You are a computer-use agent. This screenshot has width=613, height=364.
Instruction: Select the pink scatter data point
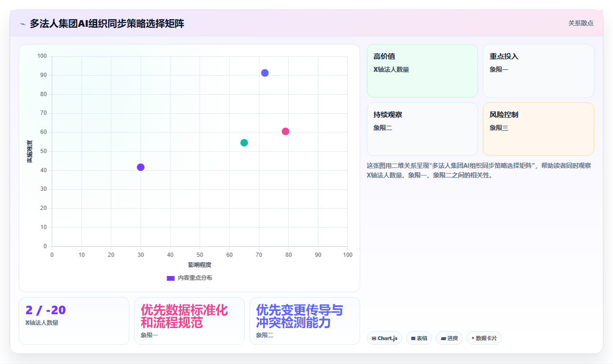[x=285, y=132]
